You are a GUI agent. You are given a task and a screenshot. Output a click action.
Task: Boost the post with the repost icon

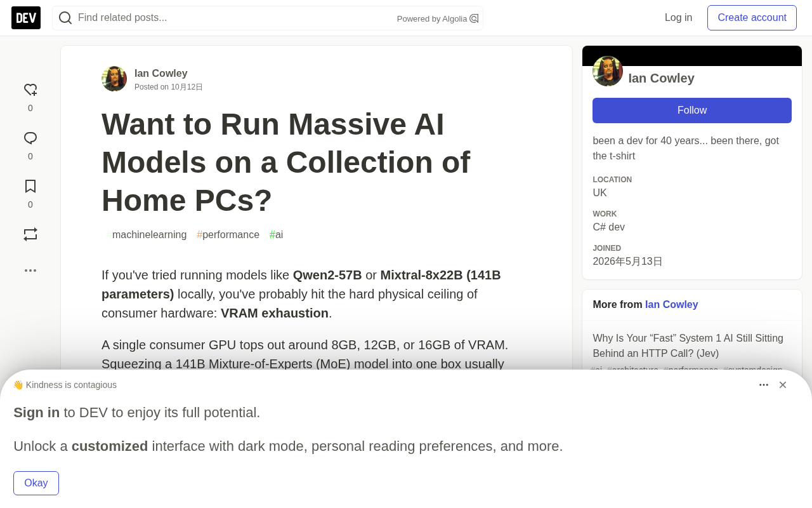coord(30,234)
